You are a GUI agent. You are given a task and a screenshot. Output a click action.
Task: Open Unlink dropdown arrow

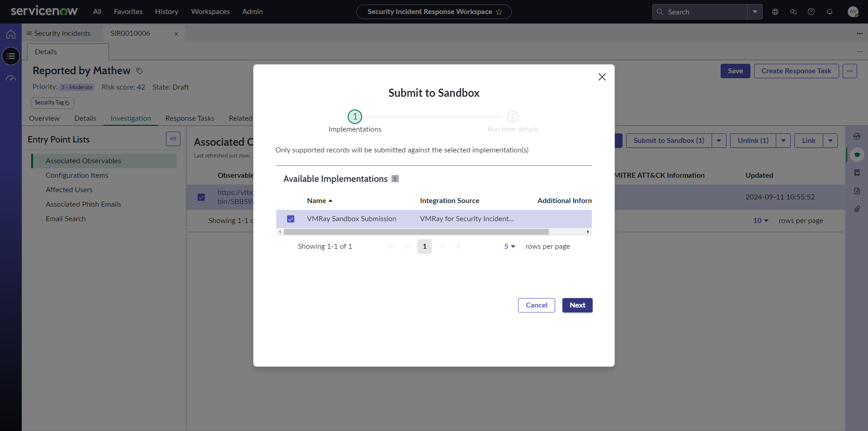(x=783, y=141)
